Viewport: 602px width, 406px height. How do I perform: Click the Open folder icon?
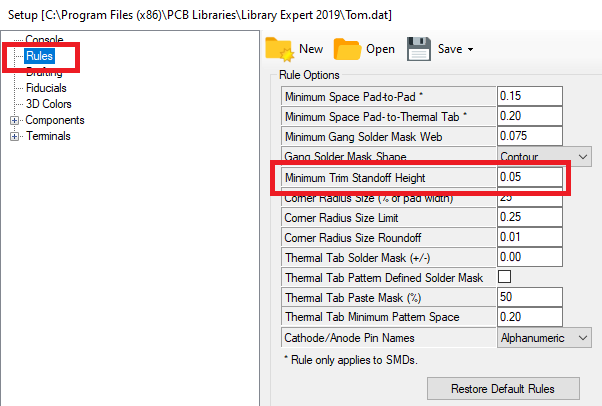[x=347, y=48]
